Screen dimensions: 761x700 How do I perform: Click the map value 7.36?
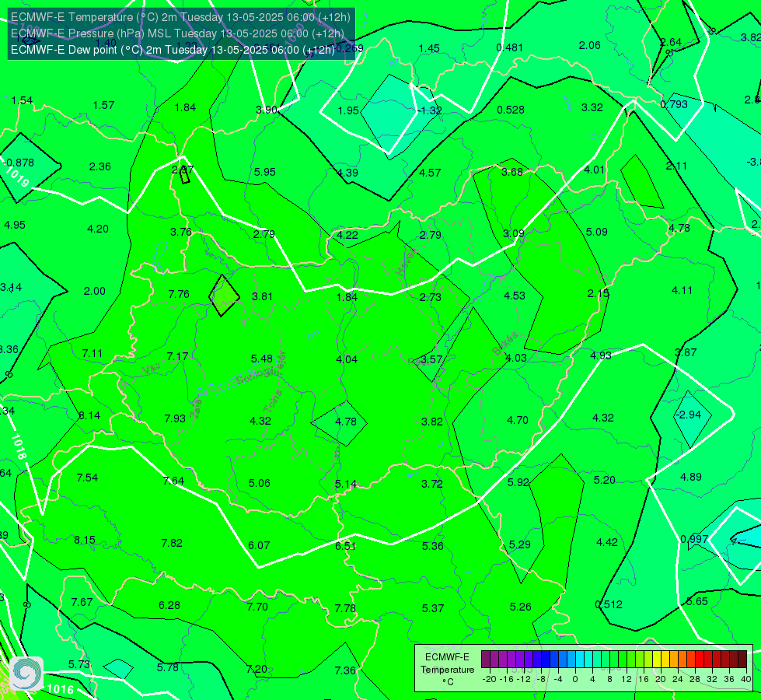tap(345, 671)
